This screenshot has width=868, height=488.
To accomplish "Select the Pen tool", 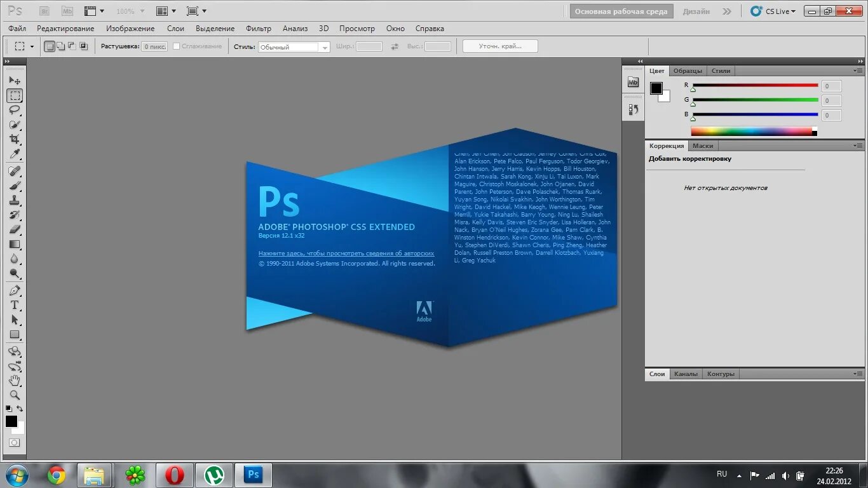I will (x=15, y=291).
